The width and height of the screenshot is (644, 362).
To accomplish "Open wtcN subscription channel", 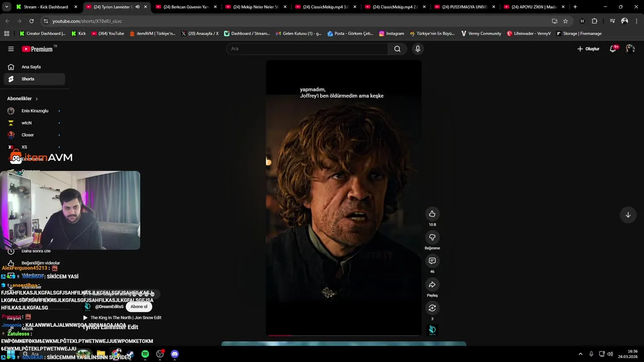I will point(34,123).
